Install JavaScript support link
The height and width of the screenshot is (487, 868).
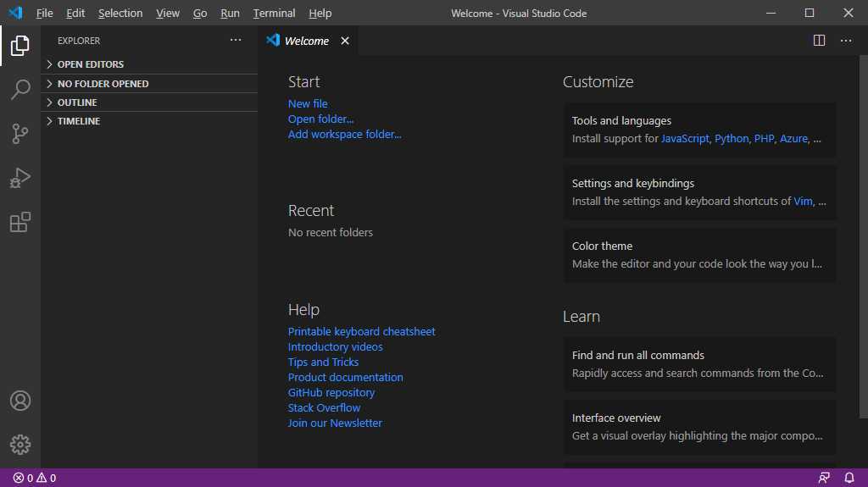(x=685, y=138)
